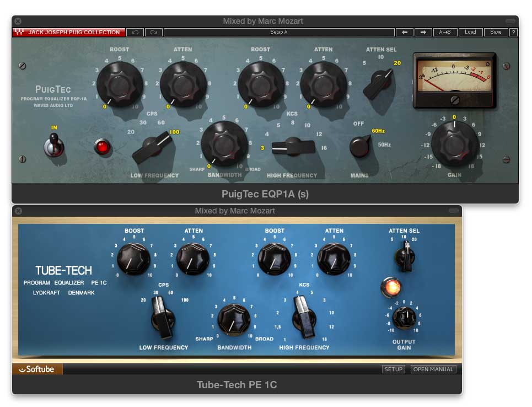
Task: Redo the change in PuigTec toolbar
Action: click(x=154, y=32)
